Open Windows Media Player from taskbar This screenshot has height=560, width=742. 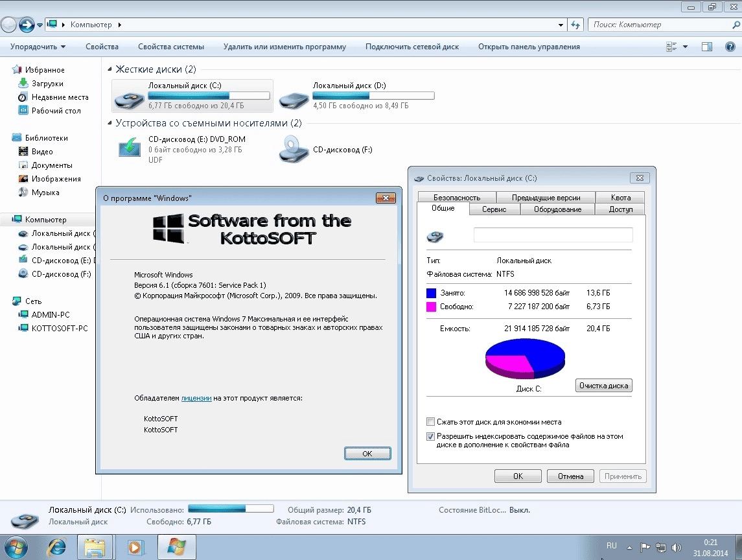pos(135,548)
